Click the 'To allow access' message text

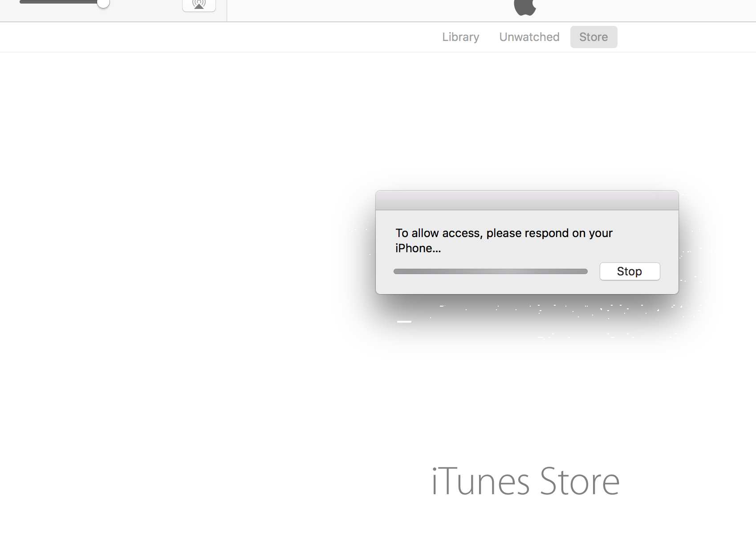(504, 241)
